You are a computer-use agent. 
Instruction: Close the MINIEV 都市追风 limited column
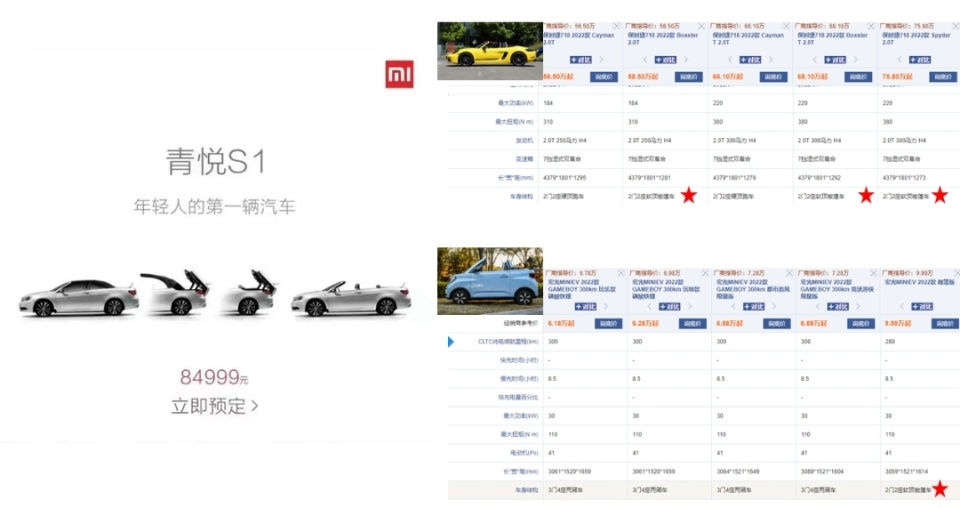click(789, 273)
